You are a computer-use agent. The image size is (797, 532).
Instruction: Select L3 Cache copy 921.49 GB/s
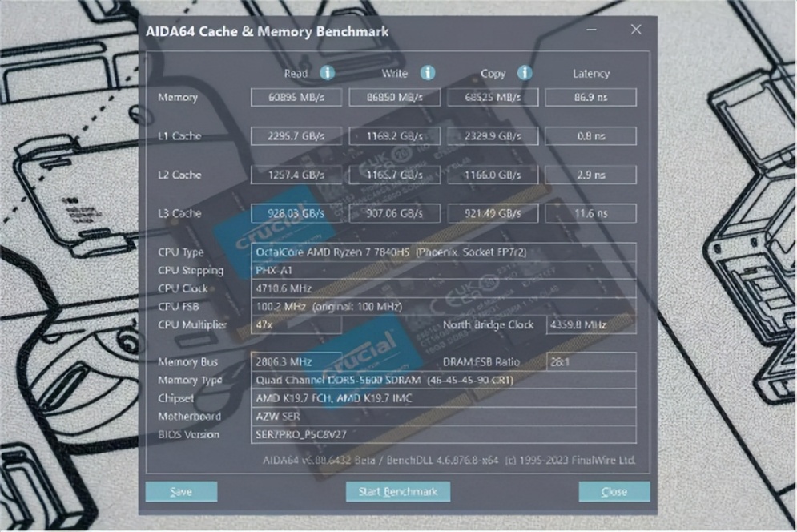(x=493, y=213)
